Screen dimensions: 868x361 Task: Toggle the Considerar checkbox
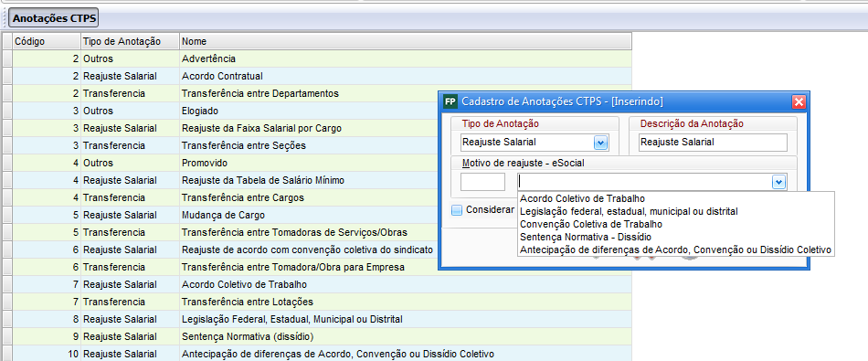(457, 210)
